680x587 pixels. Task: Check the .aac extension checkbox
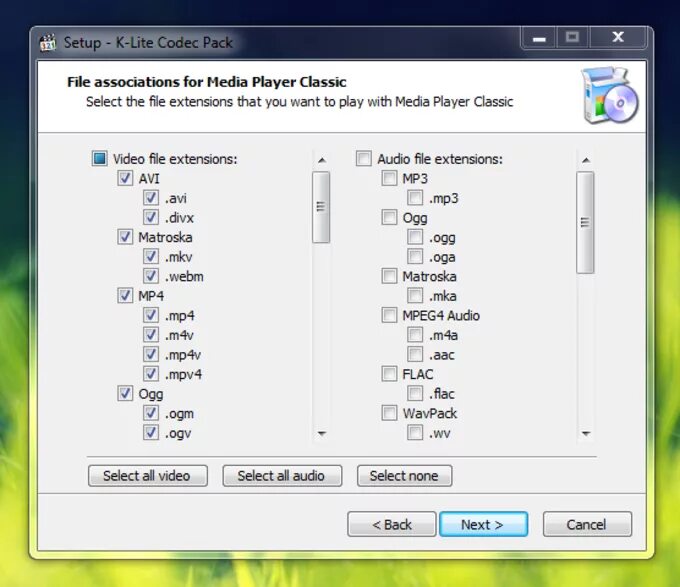tap(415, 354)
